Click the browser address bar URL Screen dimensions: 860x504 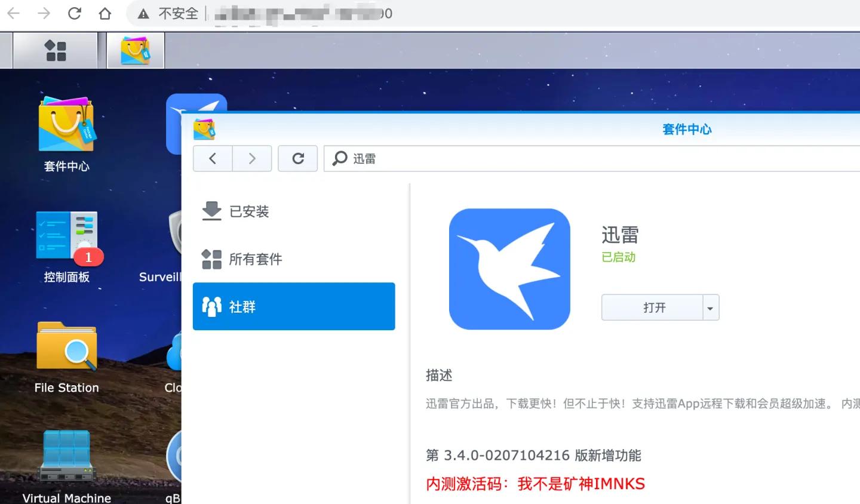point(303,13)
